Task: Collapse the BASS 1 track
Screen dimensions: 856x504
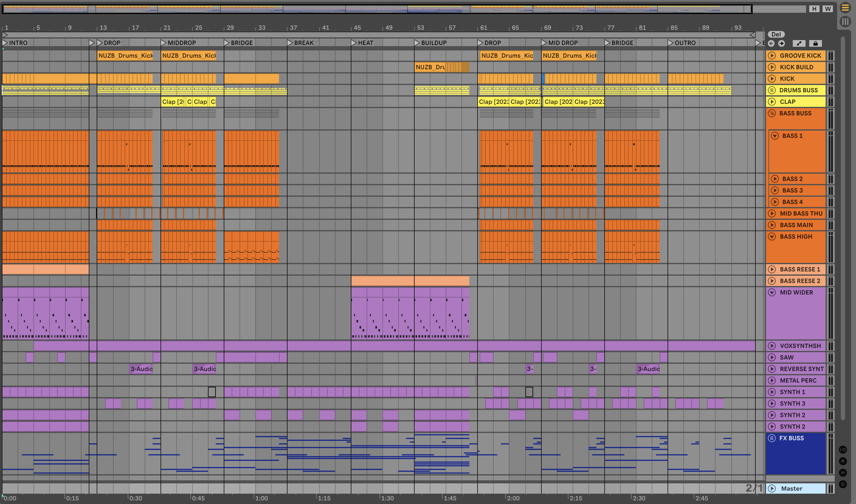Action: (x=775, y=136)
